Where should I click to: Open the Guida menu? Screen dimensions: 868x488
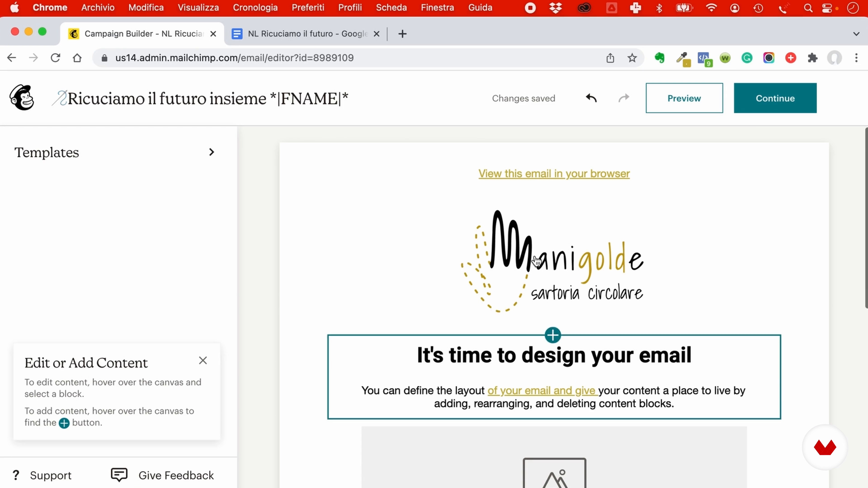click(480, 7)
